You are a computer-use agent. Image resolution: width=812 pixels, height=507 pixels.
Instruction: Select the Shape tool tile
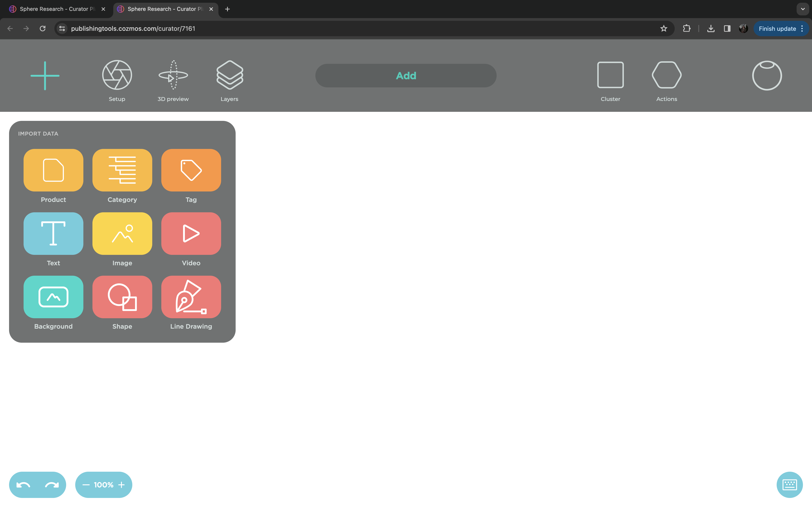(122, 297)
